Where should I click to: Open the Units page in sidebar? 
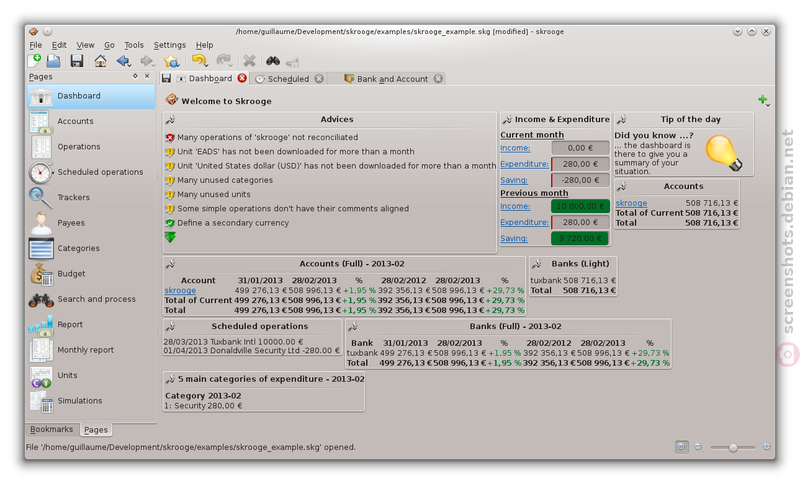91,375
